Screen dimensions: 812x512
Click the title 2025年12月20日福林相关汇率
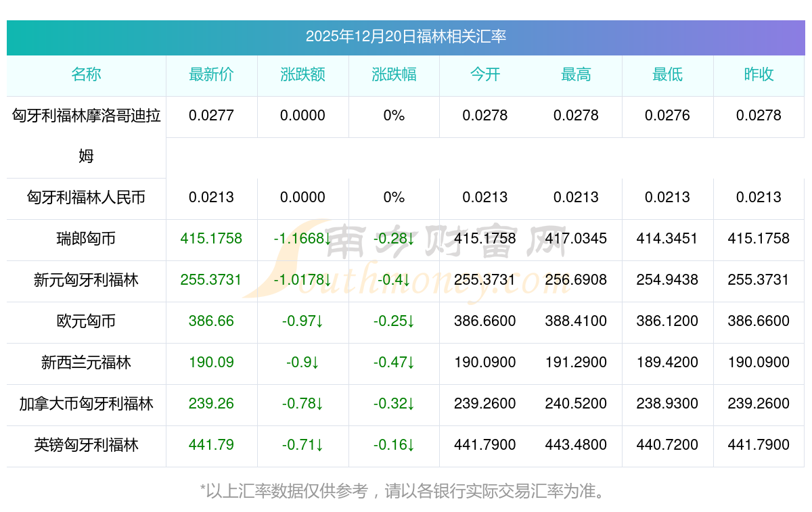coord(406,37)
